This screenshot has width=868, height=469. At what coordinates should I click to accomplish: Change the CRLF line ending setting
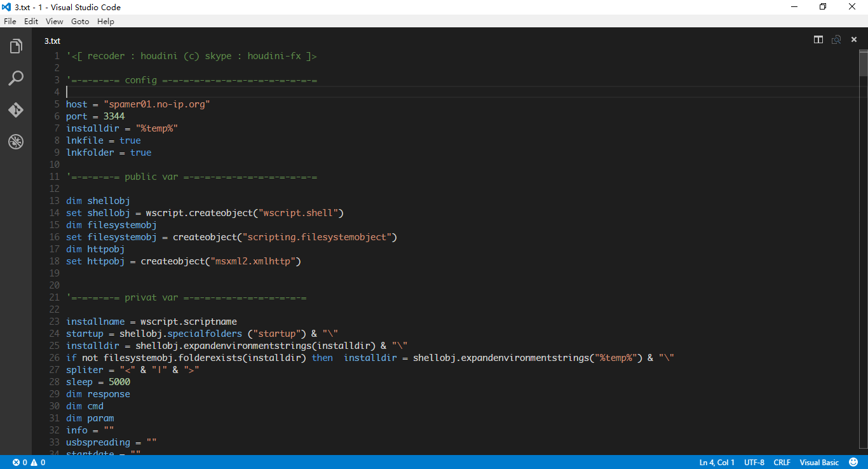click(782, 463)
